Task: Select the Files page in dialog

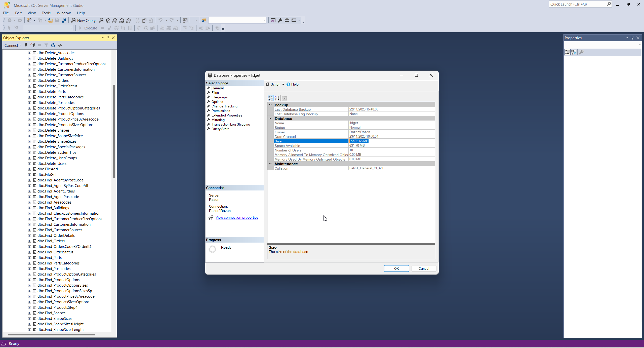Action: [215, 93]
